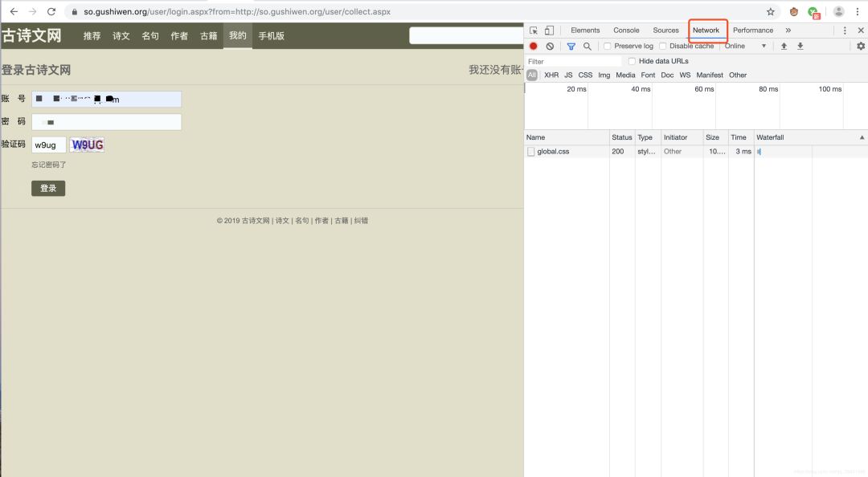Sort by the Size column header
This screenshot has width=868, height=477.
tap(715, 137)
